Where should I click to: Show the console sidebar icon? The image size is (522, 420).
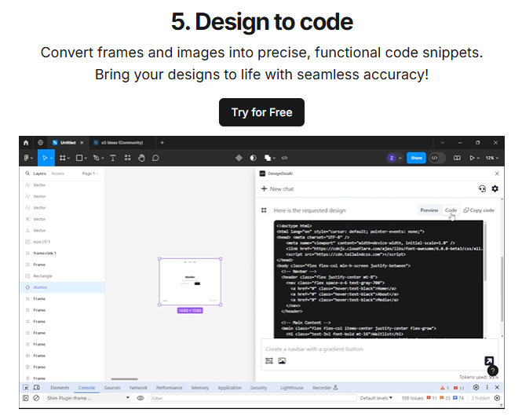[26, 398]
